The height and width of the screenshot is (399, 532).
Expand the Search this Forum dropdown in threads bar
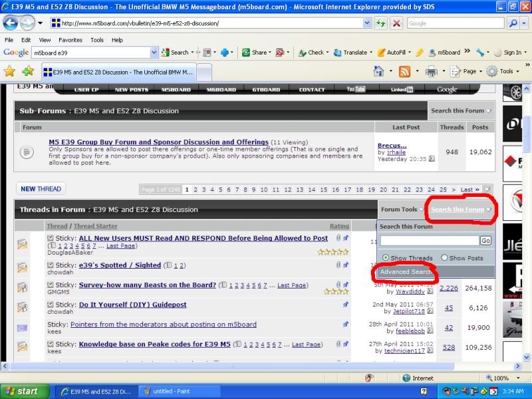tap(461, 209)
